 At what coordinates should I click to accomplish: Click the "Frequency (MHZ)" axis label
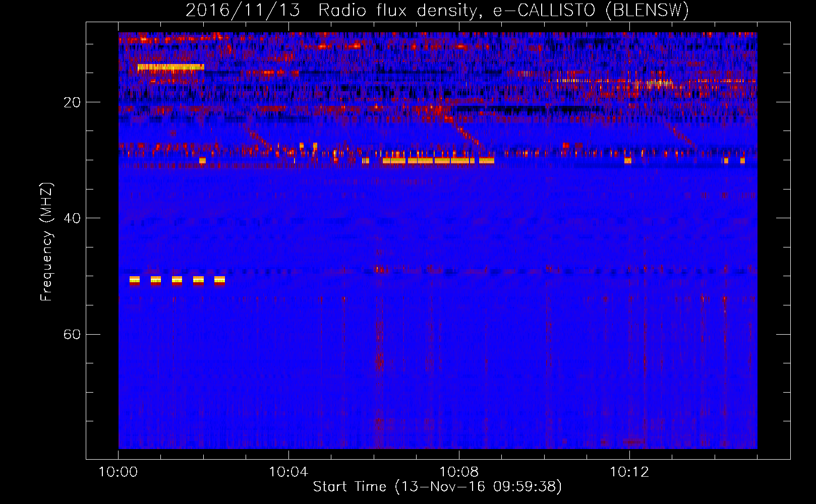click(x=46, y=242)
